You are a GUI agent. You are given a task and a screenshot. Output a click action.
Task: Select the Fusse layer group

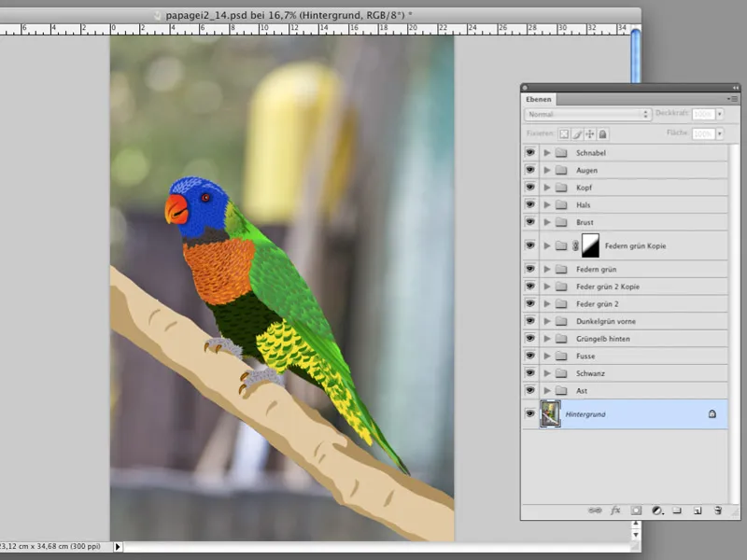tap(625, 357)
